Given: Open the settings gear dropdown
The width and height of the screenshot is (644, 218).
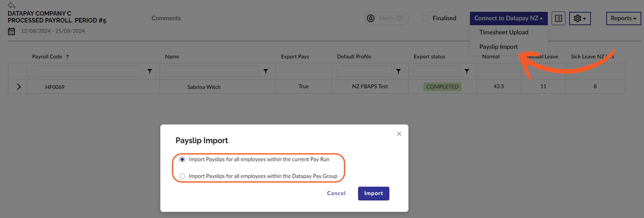Looking at the screenshot, I should pyautogui.click(x=580, y=18).
